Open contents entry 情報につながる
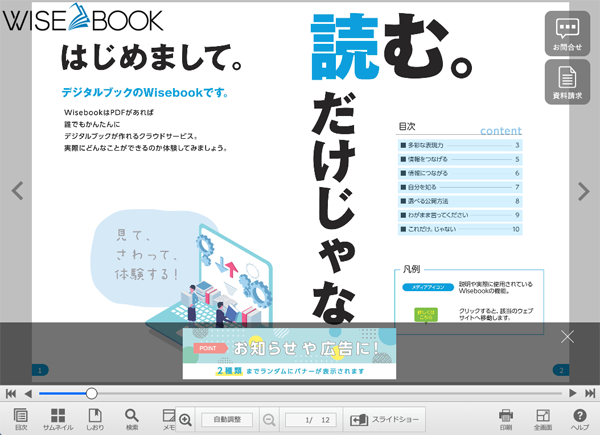 click(460, 173)
